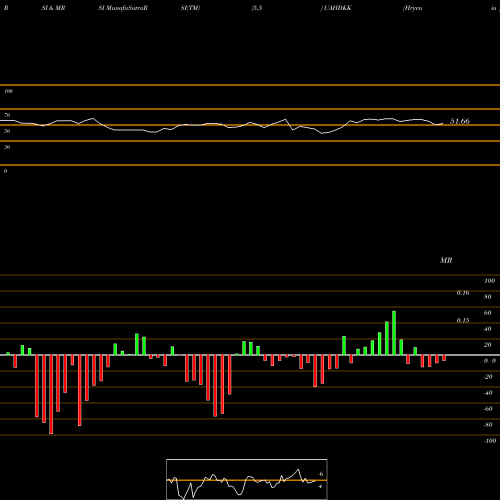Click the 0.16 value label
Viewport: 500px width, 500px height.
pos(463,293)
